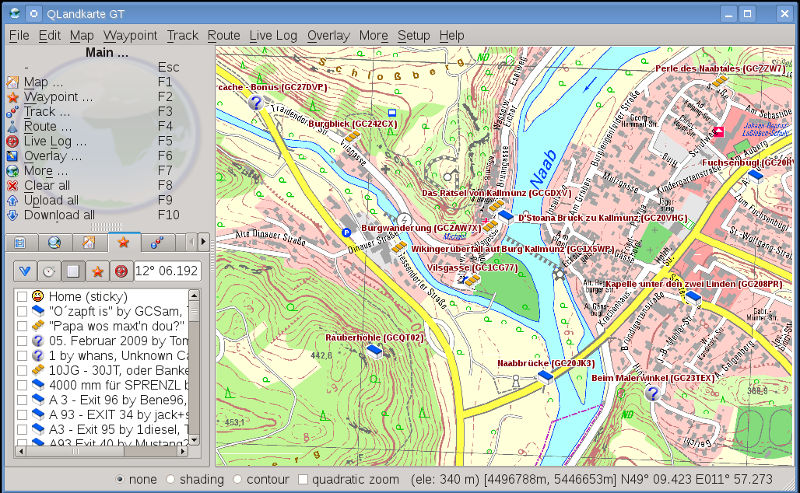Click the star button in waypoint toolbar
Image resolution: width=800 pixels, height=493 pixels.
pyautogui.click(x=97, y=271)
